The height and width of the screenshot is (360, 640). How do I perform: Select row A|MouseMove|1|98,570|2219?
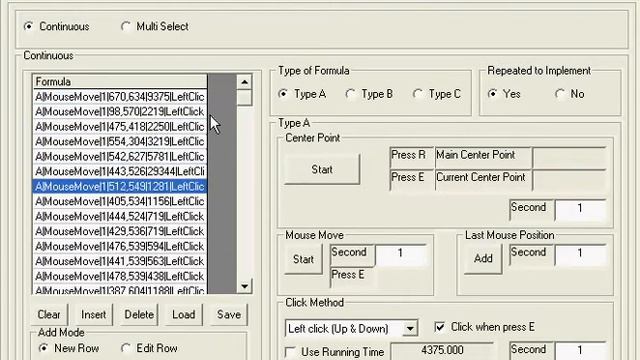point(120,111)
